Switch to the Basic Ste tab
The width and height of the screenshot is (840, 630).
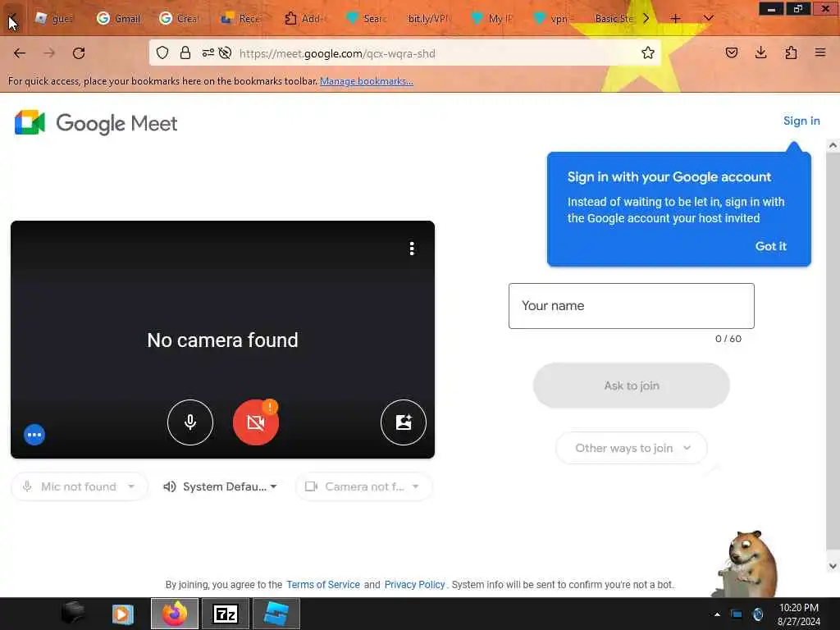tap(614, 18)
